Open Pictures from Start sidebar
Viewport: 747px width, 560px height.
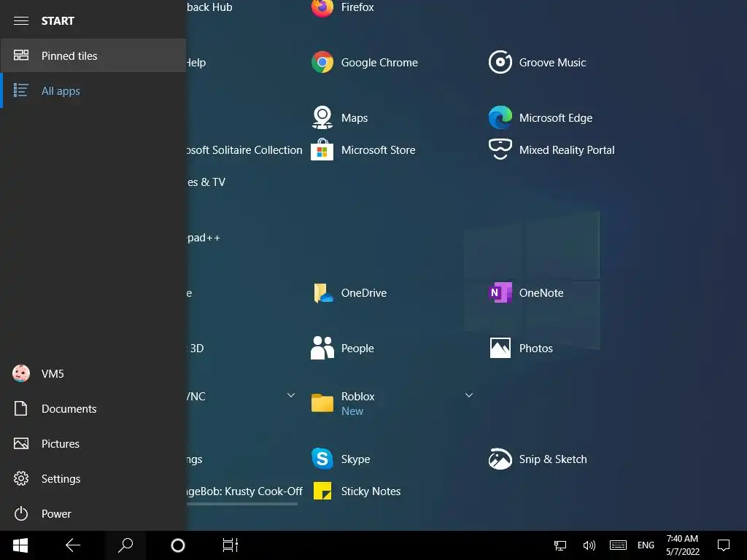[93, 444]
